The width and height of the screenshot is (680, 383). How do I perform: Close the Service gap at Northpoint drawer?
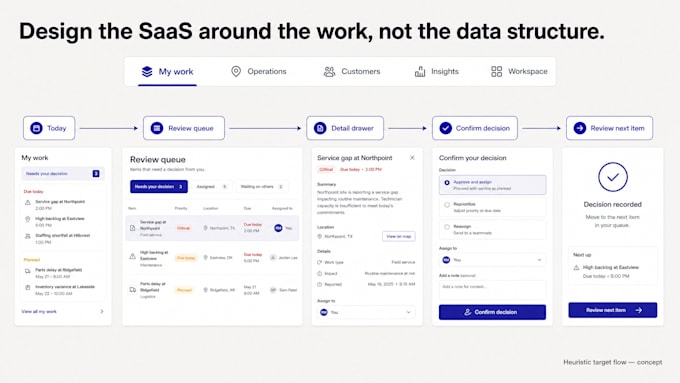[412, 158]
